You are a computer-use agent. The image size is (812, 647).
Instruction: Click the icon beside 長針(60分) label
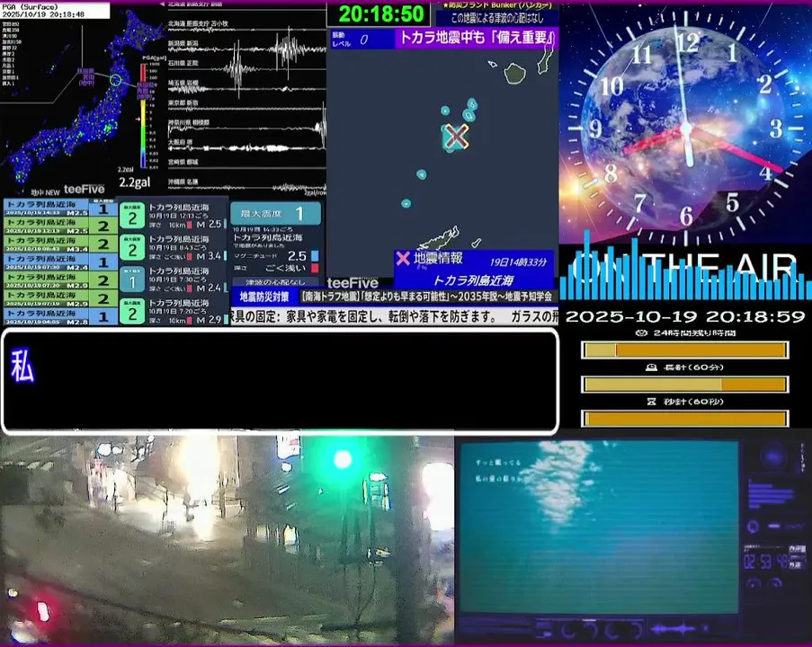[x=651, y=367]
